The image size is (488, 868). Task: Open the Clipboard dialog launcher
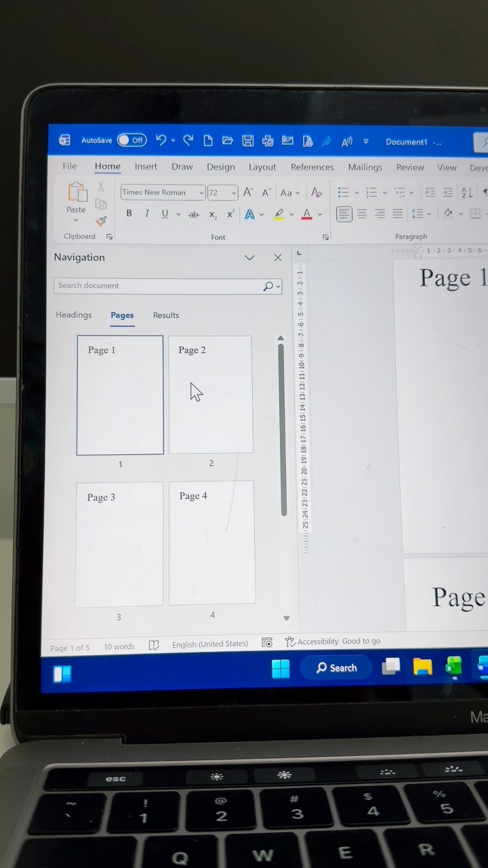tap(110, 236)
